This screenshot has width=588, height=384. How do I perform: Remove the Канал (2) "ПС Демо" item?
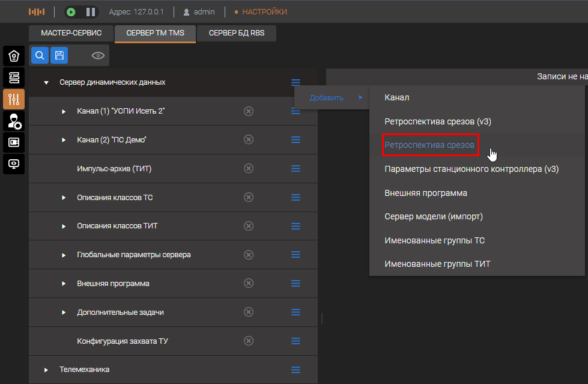249,139
